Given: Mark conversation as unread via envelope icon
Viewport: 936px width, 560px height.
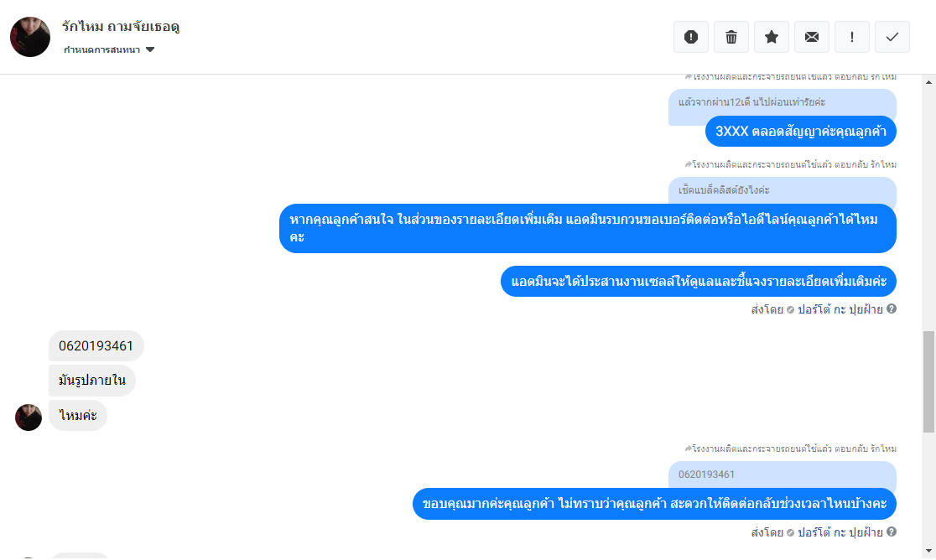Looking at the screenshot, I should [x=812, y=37].
